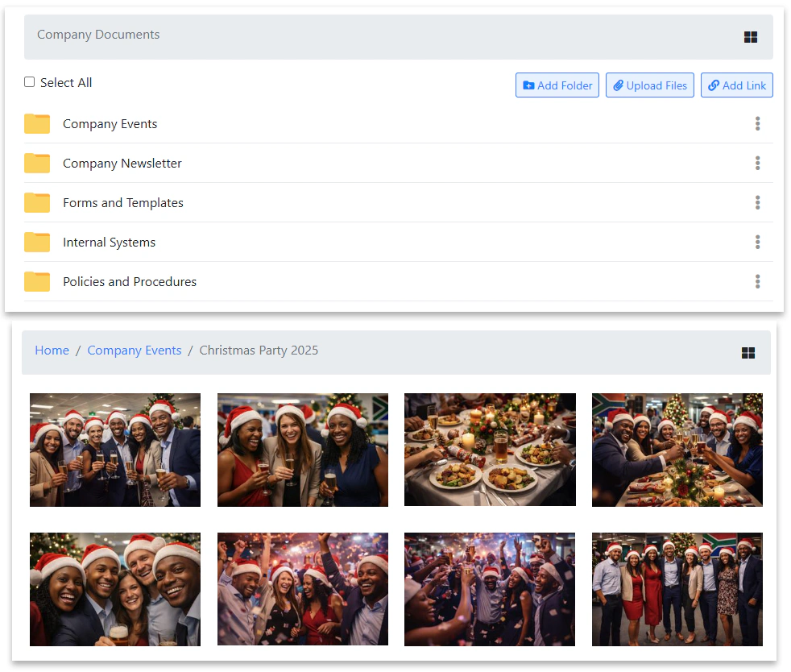Open the photo of the dinner table
This screenshot has height=672, width=791.
(490, 450)
